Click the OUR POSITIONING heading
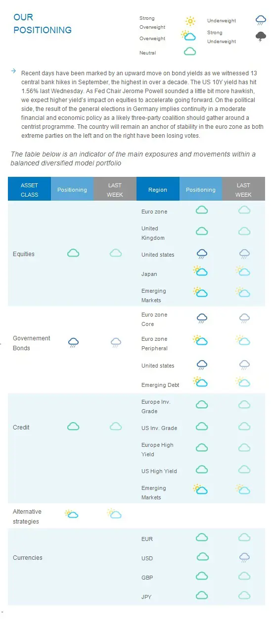Screen dimensions: 272x644 click(x=43, y=24)
